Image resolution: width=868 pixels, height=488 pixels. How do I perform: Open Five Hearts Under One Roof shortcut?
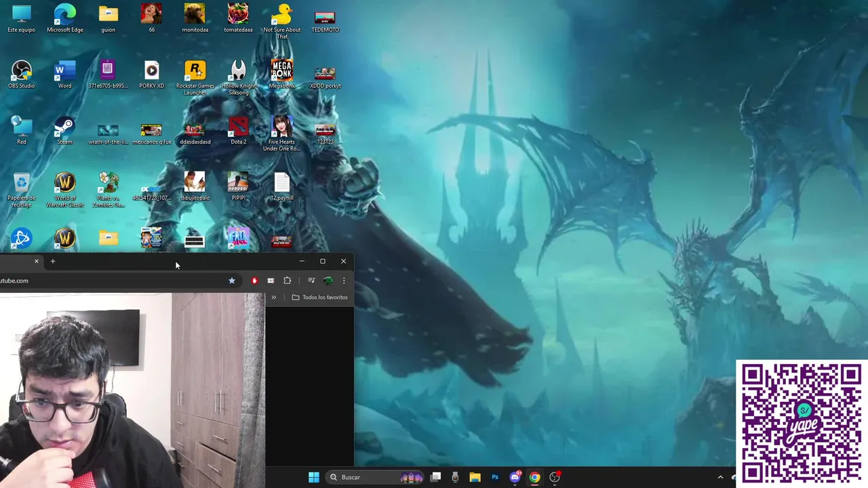[x=281, y=134]
